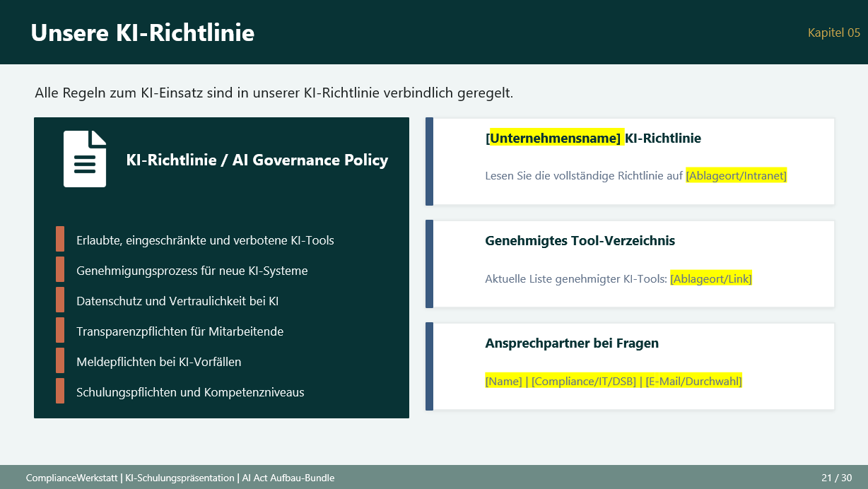
Task: Select the Ansprechpartner bei Fragen heading
Action: pos(573,343)
